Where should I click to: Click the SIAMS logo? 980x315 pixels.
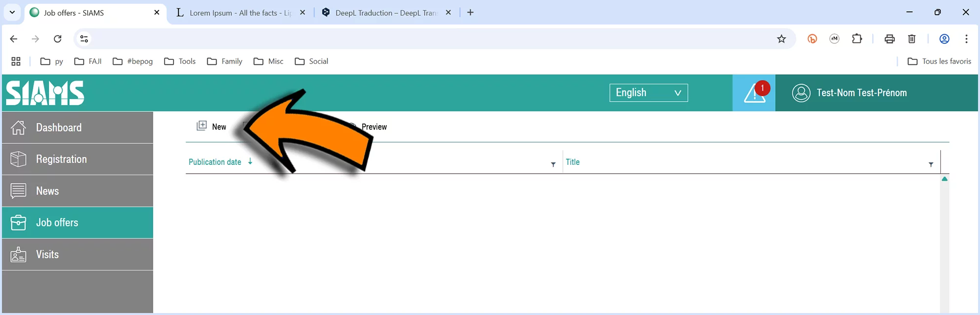pyautogui.click(x=45, y=93)
